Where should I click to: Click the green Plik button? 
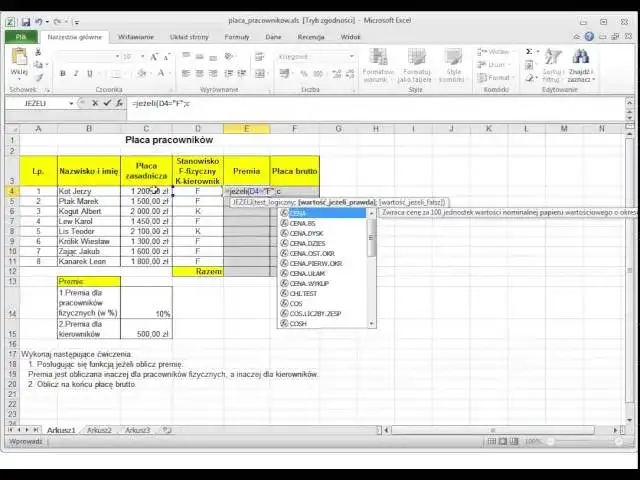pos(20,37)
